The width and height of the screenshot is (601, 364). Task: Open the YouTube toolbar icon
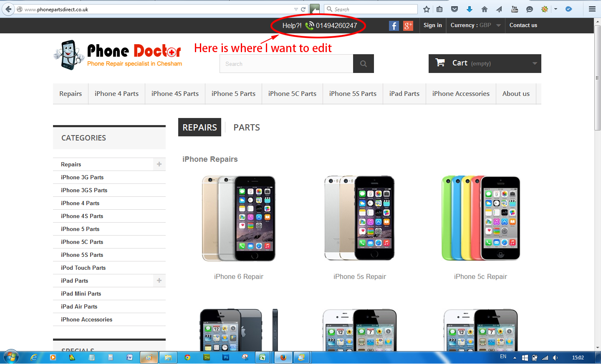515,9
